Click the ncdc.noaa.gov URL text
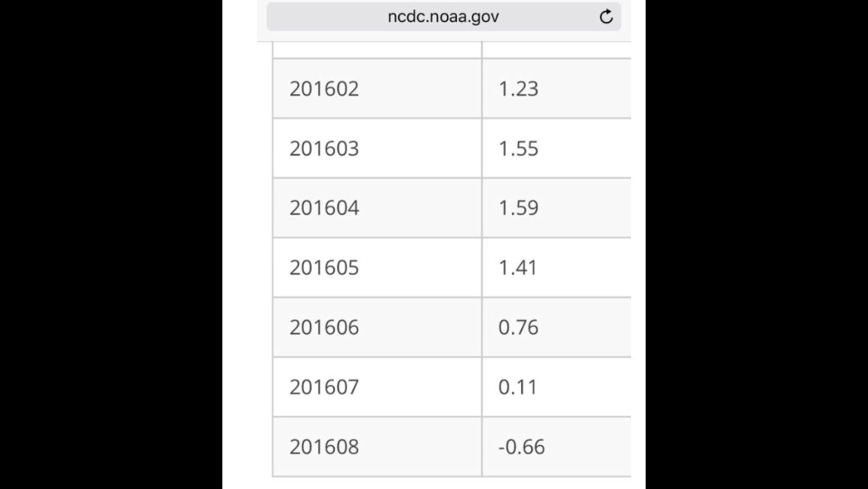The width and height of the screenshot is (868, 489). point(443,17)
